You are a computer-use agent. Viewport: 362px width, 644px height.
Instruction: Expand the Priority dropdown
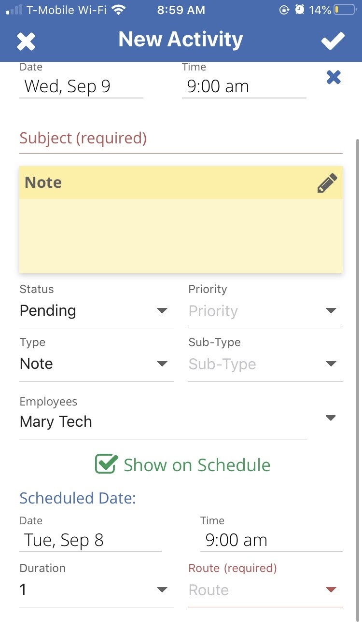[265, 311]
